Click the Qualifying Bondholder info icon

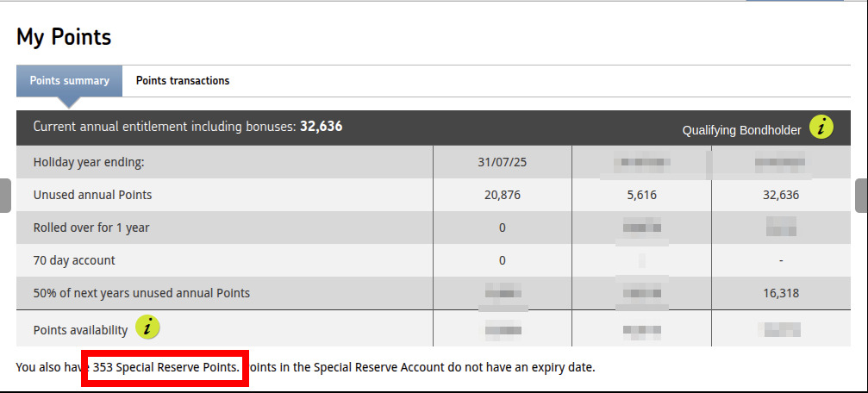click(x=821, y=128)
